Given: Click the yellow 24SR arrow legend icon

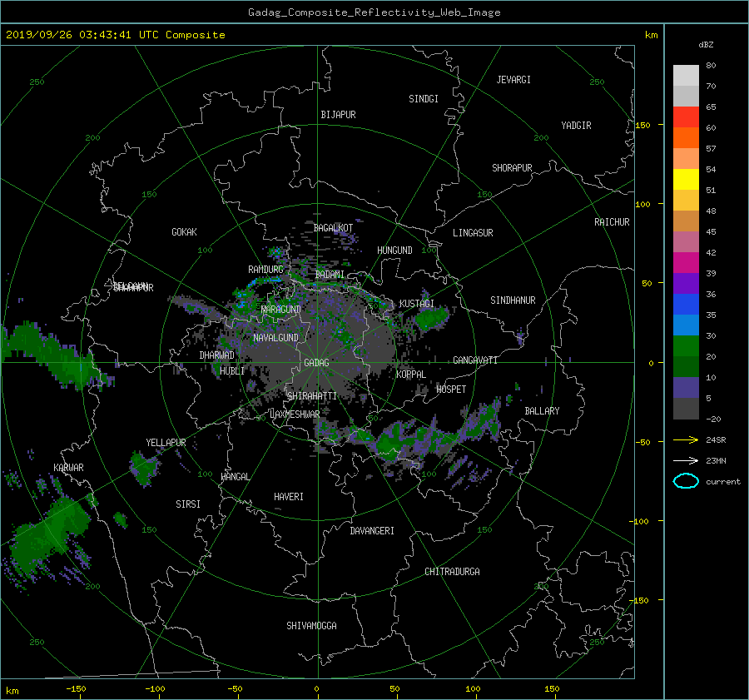Looking at the screenshot, I should coord(686,439).
